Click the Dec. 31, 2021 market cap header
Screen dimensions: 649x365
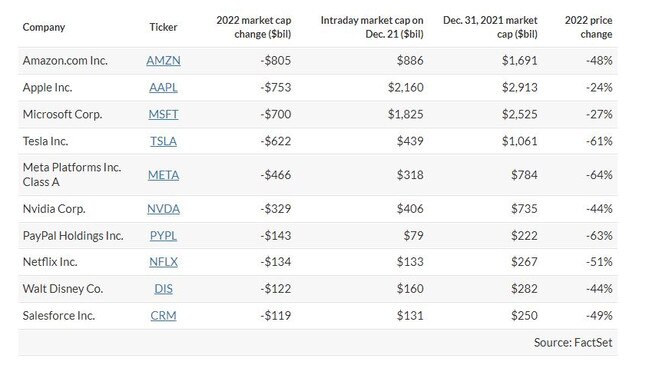click(490, 27)
